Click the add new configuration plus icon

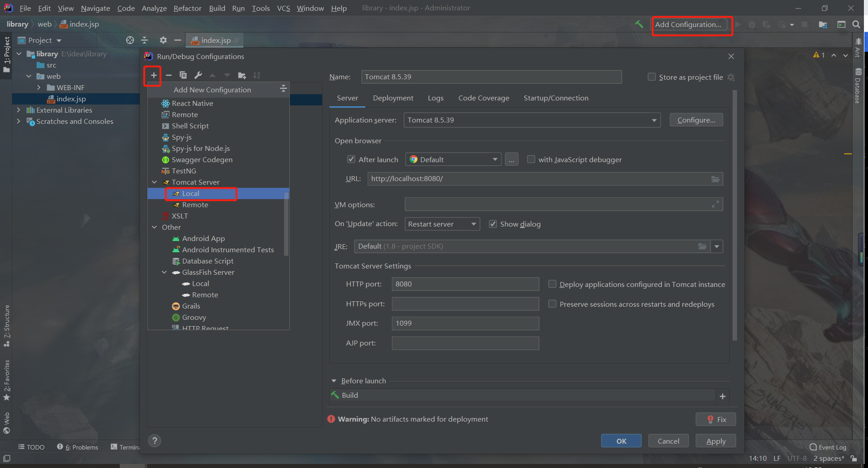153,75
